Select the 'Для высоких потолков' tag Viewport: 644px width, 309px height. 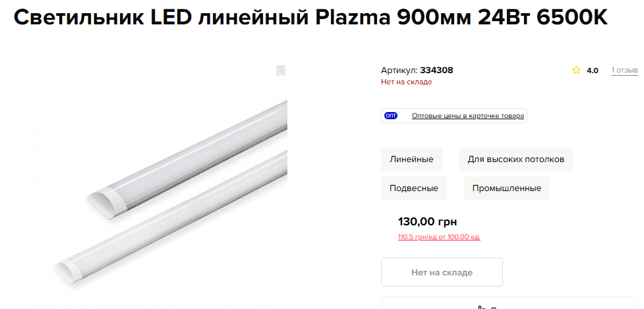[515, 159]
